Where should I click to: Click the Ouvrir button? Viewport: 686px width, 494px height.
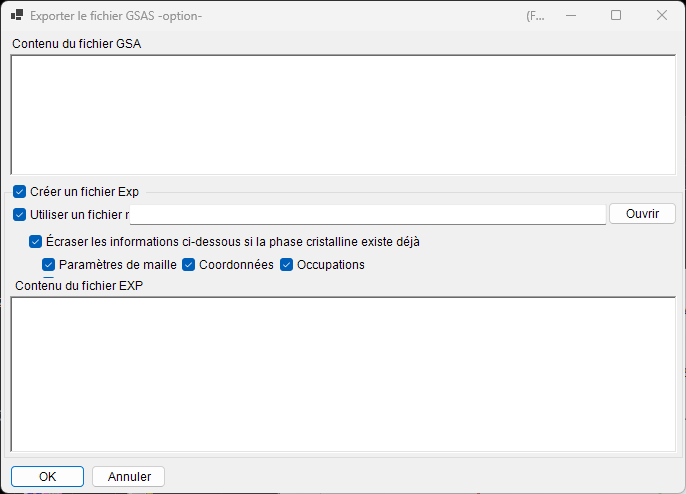[642, 214]
